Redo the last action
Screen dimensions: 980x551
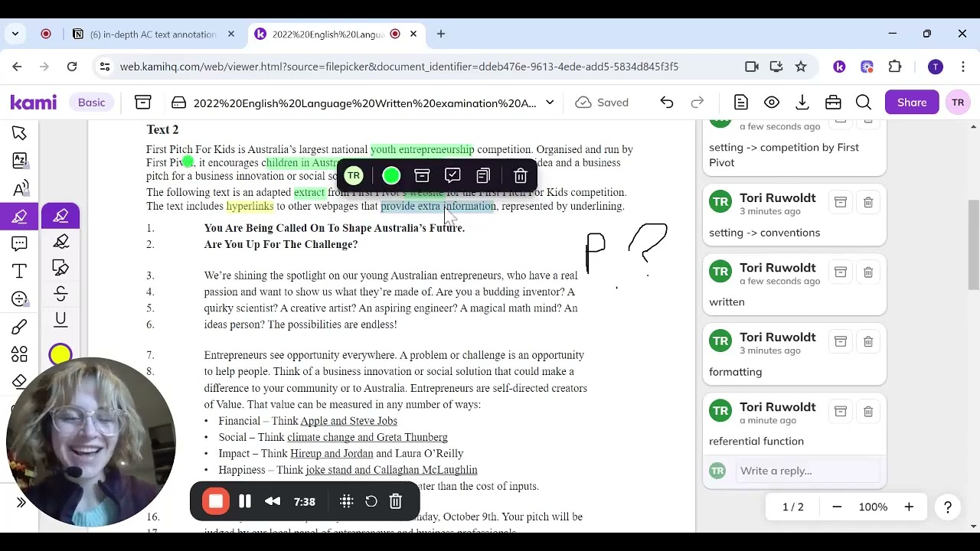click(x=697, y=103)
